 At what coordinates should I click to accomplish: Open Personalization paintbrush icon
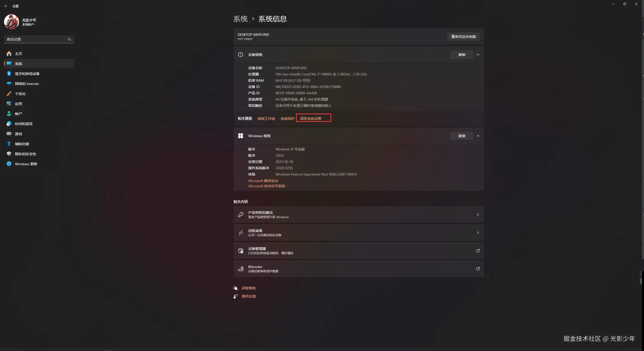click(9, 94)
